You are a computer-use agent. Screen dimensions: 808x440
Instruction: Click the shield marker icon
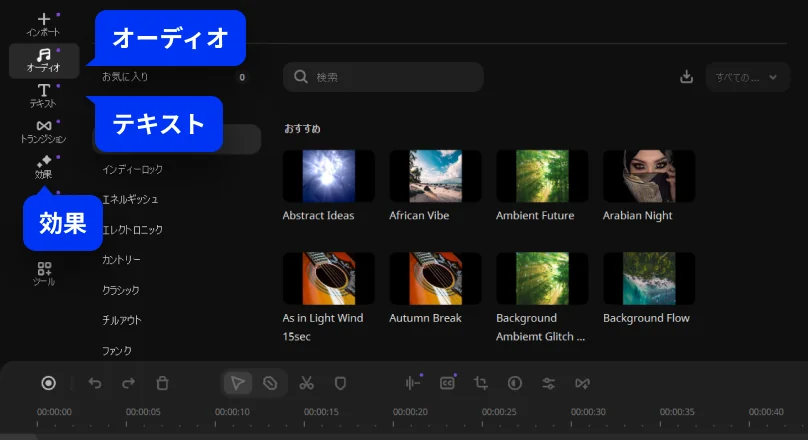pos(340,383)
